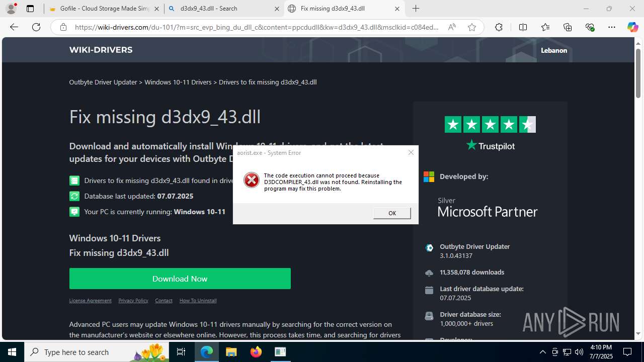Viewport: 644px width, 362px height.
Task: Open Firefox from taskbar
Action: [x=256, y=352]
